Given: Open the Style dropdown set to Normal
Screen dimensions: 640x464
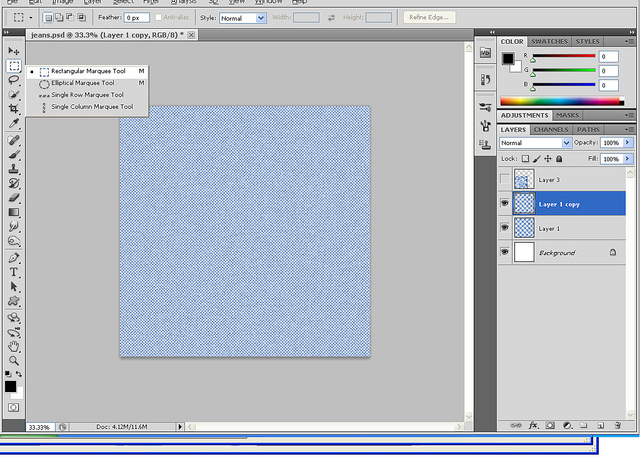Looking at the screenshot, I should pos(243,18).
